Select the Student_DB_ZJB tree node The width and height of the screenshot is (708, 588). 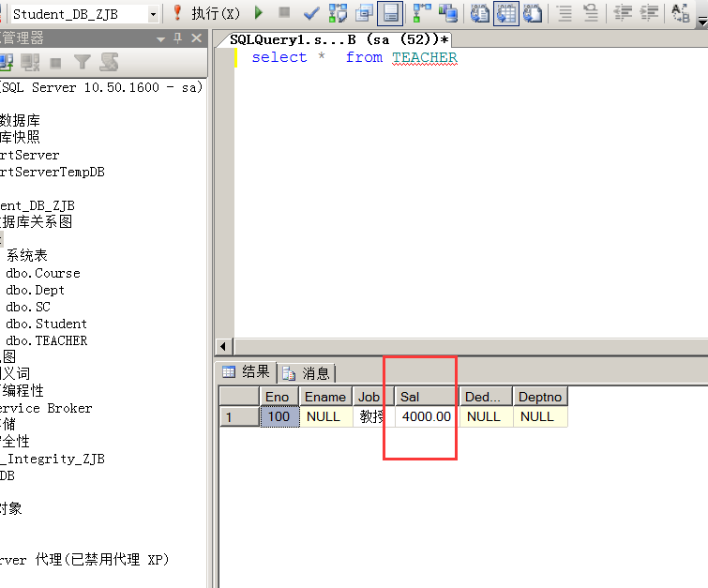[x=37, y=206]
